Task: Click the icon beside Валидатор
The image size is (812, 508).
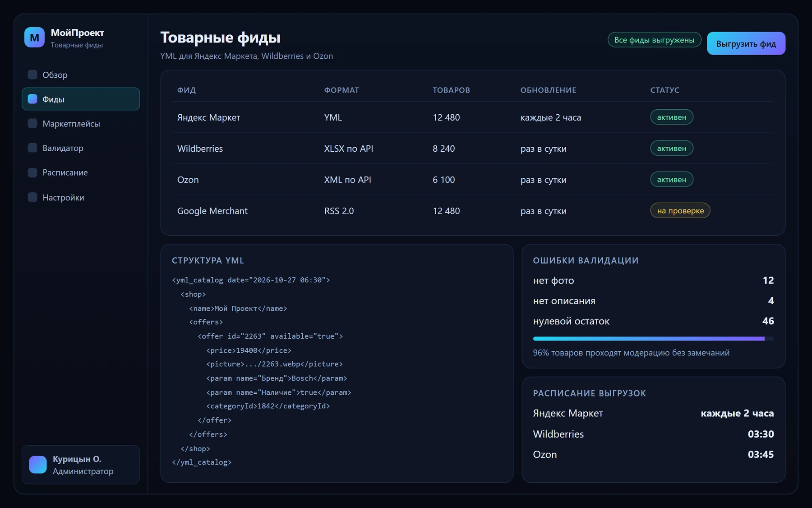Action: (32, 148)
